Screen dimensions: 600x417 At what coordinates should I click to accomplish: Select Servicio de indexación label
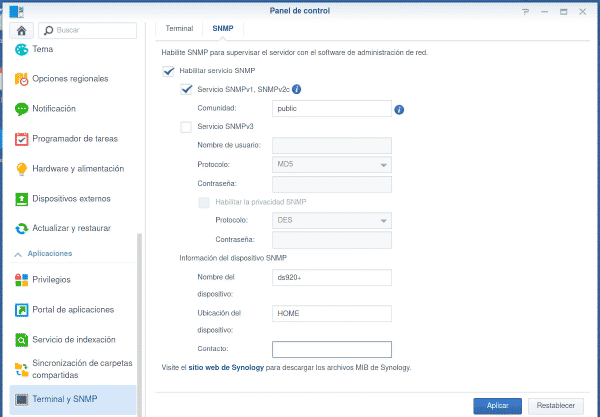(74, 339)
